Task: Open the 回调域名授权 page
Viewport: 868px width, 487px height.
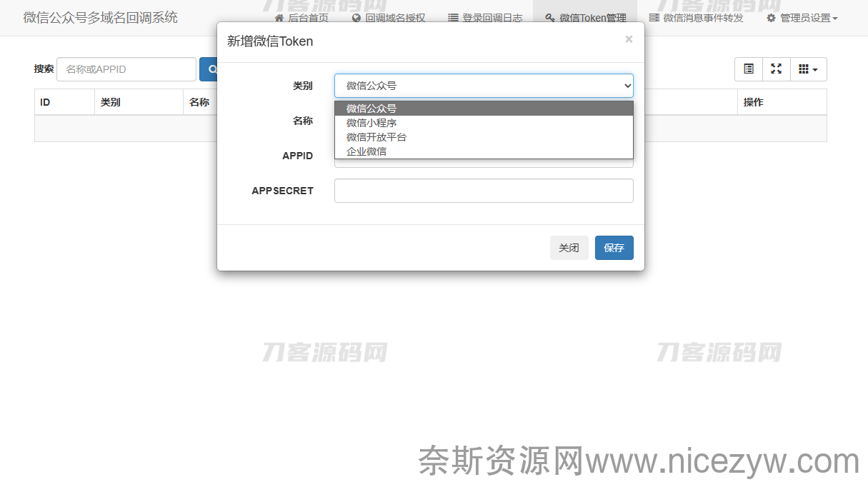Action: 388,18
